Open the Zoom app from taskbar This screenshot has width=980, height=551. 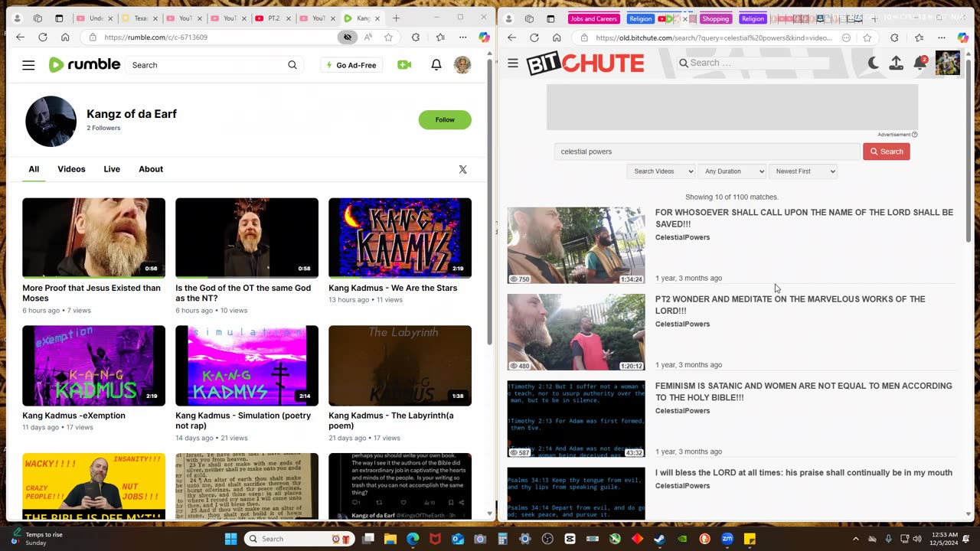pos(727,539)
